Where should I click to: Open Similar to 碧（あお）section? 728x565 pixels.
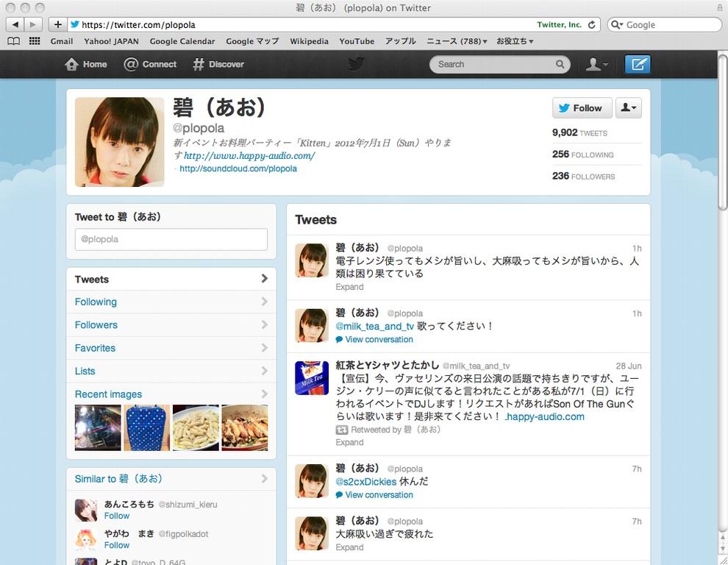click(x=118, y=479)
